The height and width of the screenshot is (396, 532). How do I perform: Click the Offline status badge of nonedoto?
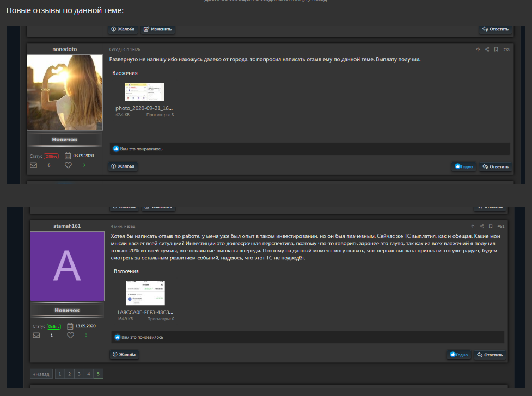click(x=51, y=156)
